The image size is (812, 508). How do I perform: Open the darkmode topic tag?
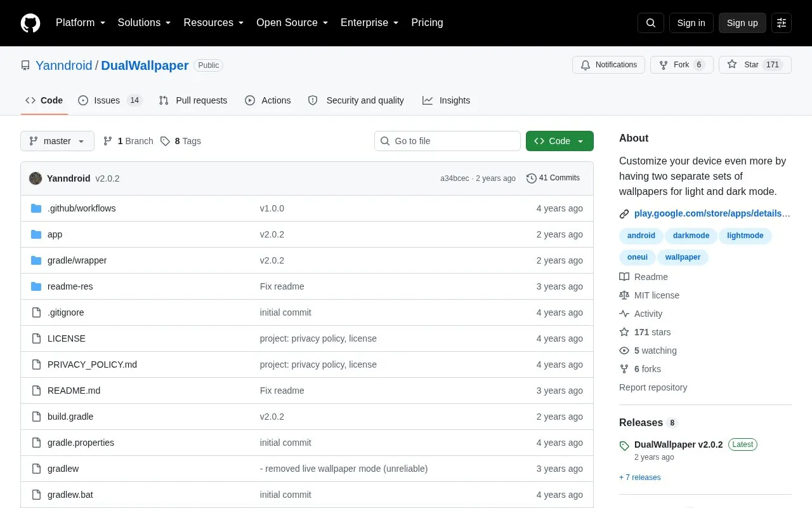pyautogui.click(x=691, y=236)
